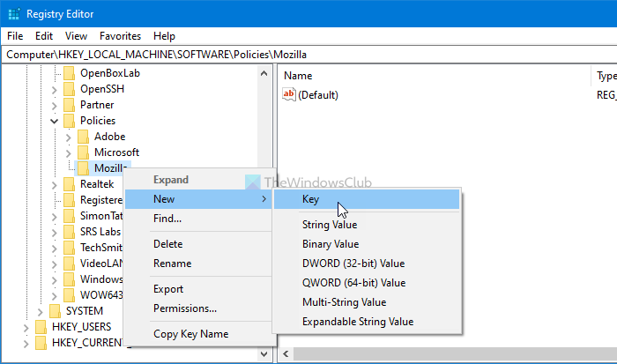
Task: Select Export in the context menu
Action: pos(198,289)
